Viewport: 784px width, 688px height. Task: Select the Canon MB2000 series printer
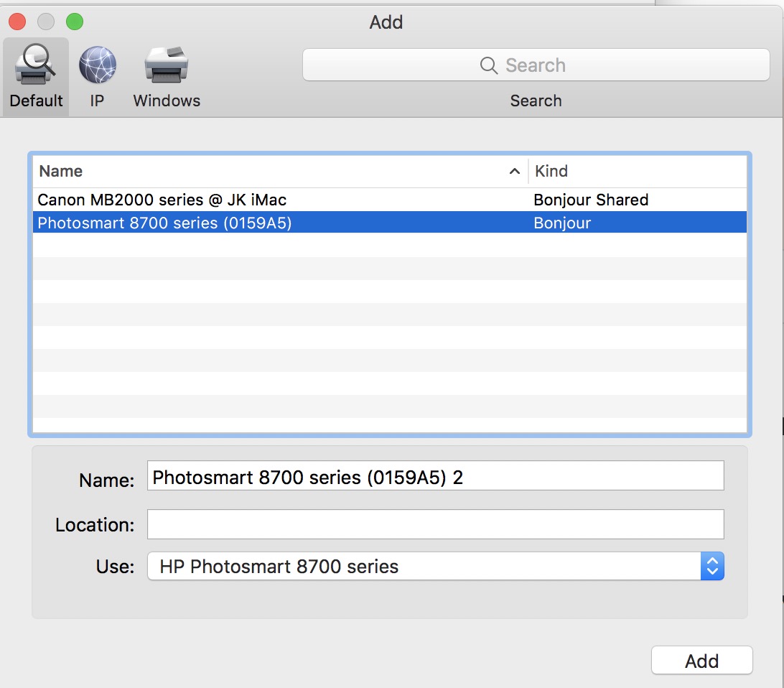tap(161, 200)
